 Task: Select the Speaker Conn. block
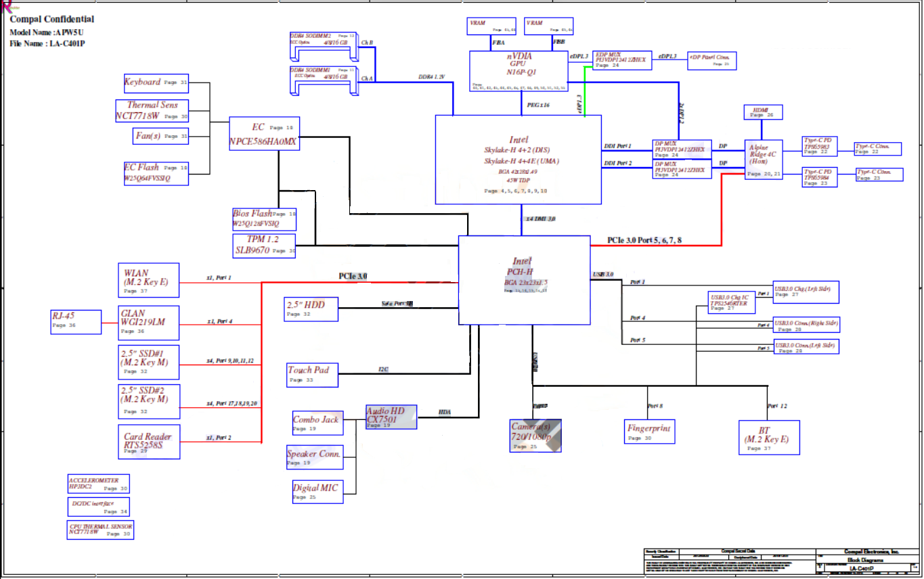click(x=314, y=457)
